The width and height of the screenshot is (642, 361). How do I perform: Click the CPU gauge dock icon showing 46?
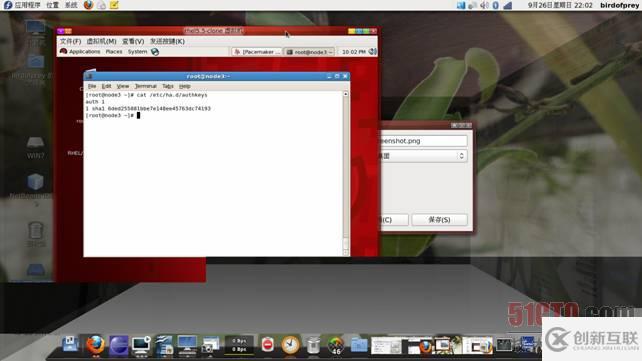[x=336, y=345]
